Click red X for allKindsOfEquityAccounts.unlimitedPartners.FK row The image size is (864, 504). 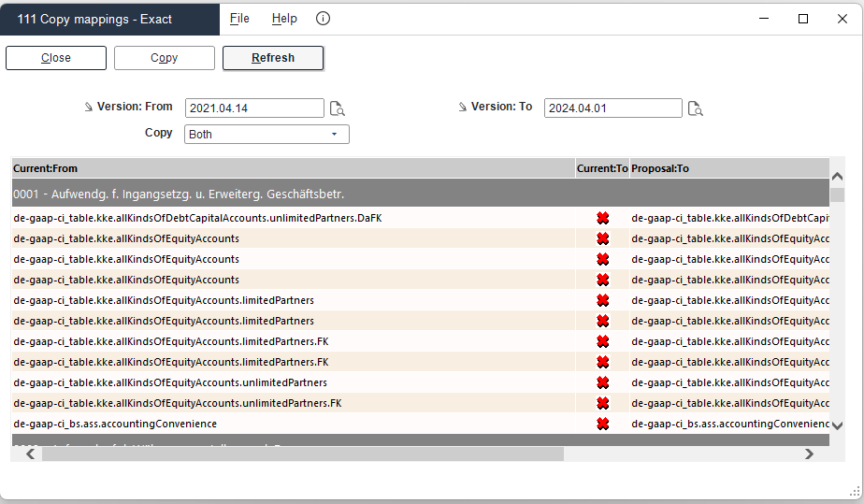pyautogui.click(x=603, y=403)
